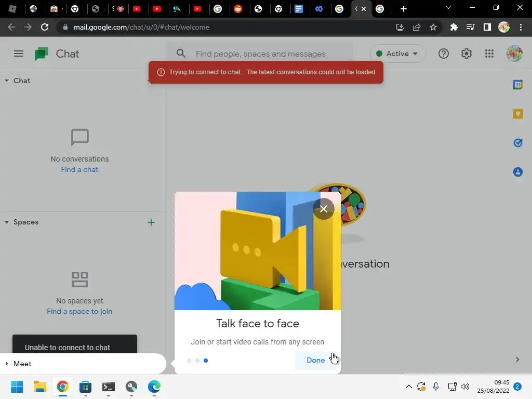Switch to the first browser tab
The width and height of the screenshot is (532, 399).
point(12,9)
